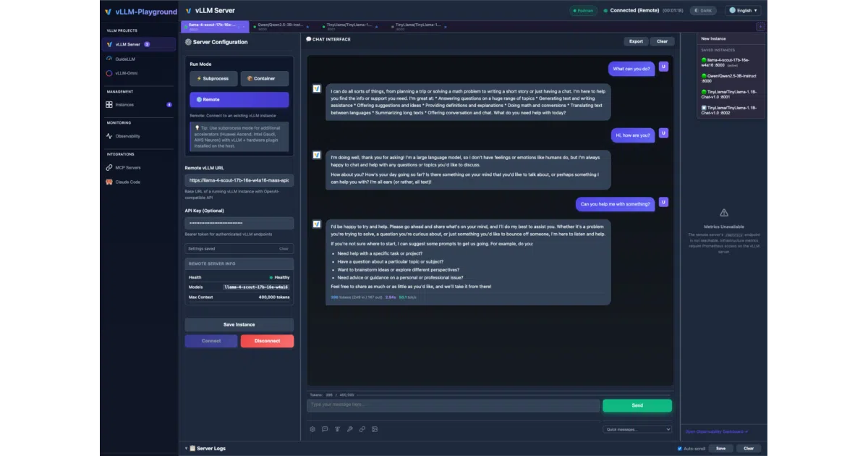Open the GuideLLM project
This screenshot has height=456, width=868.
[138, 59]
